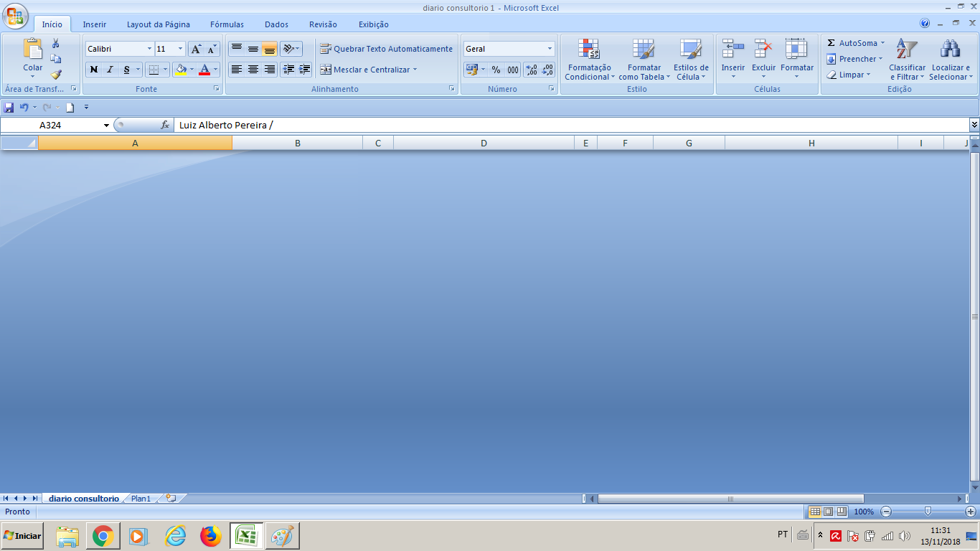Increase the cell indent
The height and width of the screenshot is (551, 980).
[305, 70]
